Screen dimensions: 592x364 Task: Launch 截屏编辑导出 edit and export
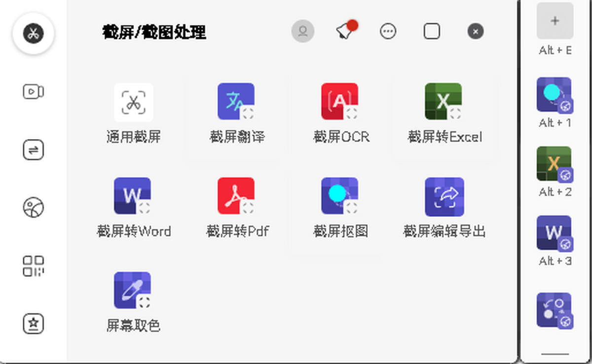[444, 208]
